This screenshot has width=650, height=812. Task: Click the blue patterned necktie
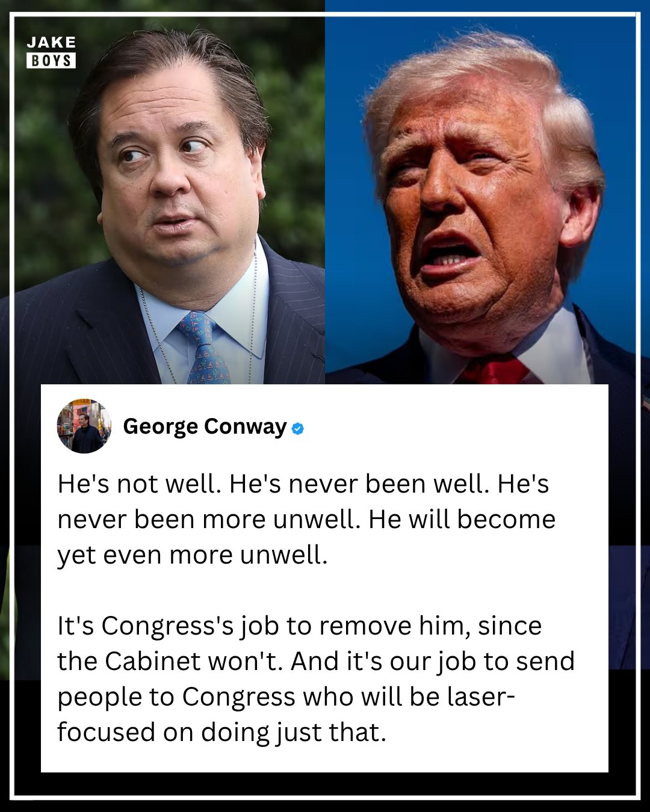pos(203,349)
